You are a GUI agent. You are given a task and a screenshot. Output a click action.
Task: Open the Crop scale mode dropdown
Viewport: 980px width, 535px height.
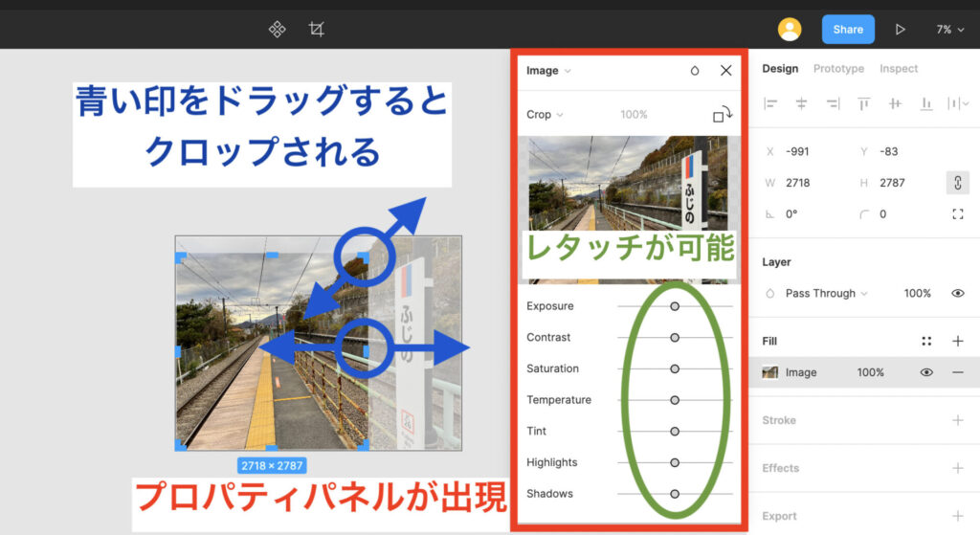point(545,115)
